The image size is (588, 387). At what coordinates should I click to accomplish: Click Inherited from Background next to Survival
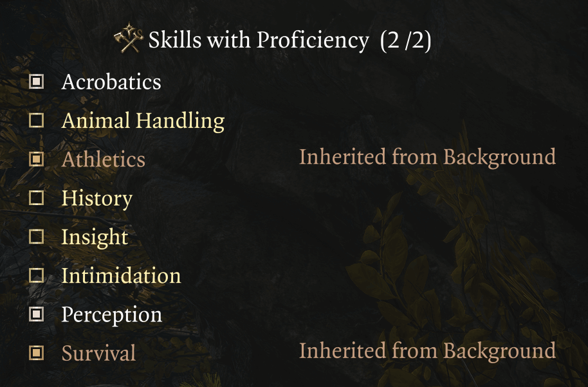click(x=427, y=351)
